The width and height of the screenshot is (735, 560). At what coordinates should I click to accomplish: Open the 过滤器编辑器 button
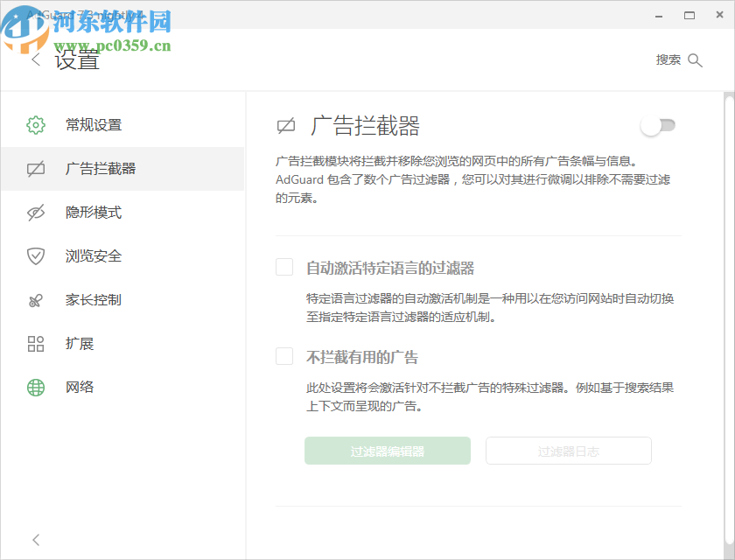click(388, 451)
